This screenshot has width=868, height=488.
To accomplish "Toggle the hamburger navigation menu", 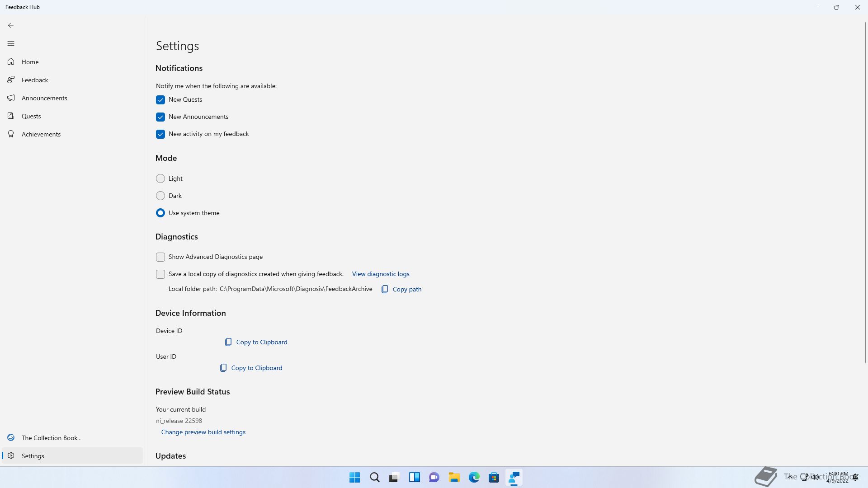I will (x=11, y=43).
